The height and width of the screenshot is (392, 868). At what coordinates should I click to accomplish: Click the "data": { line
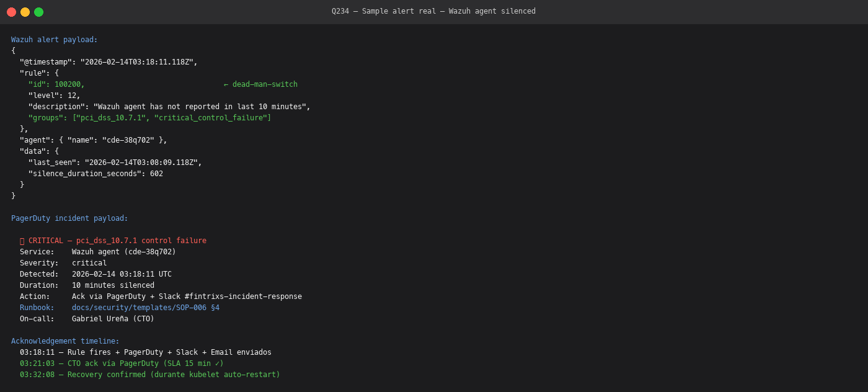click(39, 151)
